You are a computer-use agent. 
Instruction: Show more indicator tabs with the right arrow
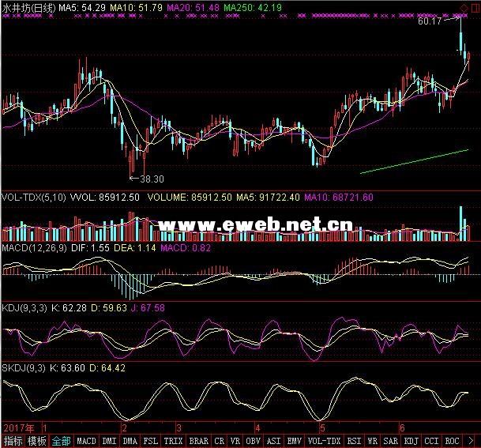pos(471,441)
